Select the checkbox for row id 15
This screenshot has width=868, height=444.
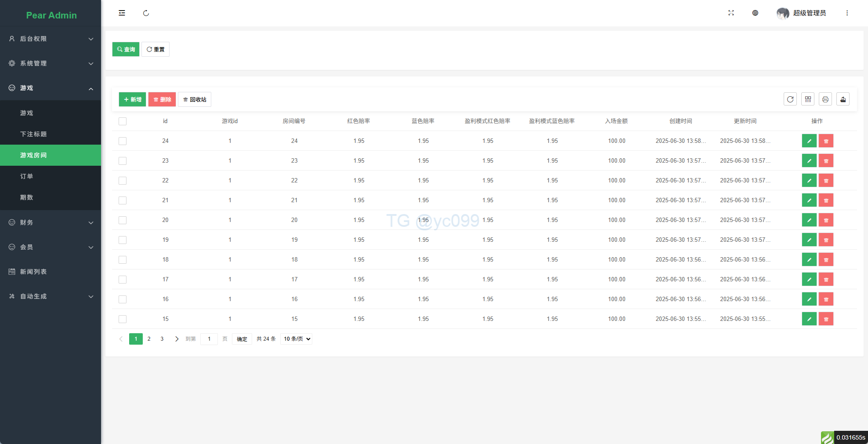[123, 319]
